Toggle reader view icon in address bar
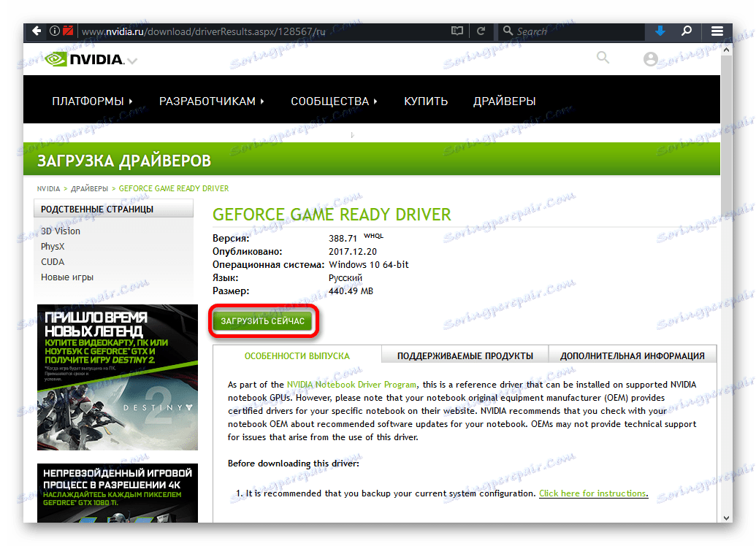756x546 pixels. coord(457,31)
